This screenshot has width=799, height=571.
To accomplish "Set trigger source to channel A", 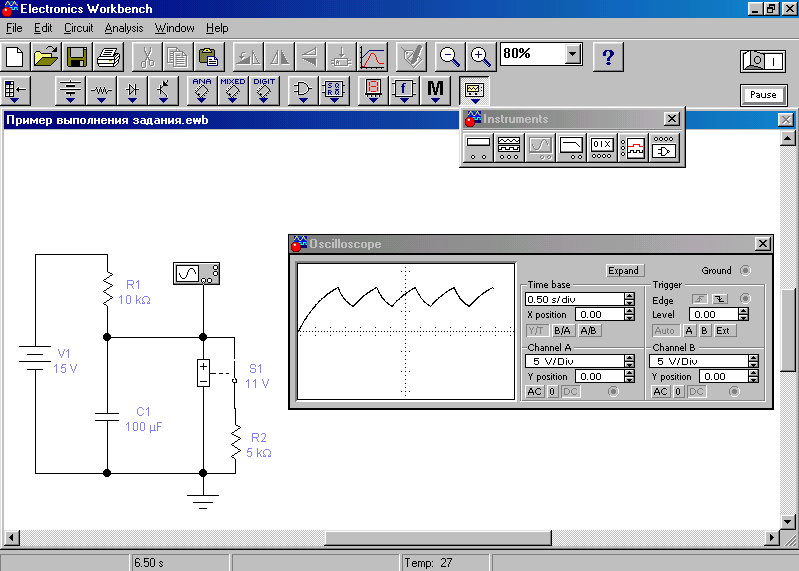I will pos(689,331).
